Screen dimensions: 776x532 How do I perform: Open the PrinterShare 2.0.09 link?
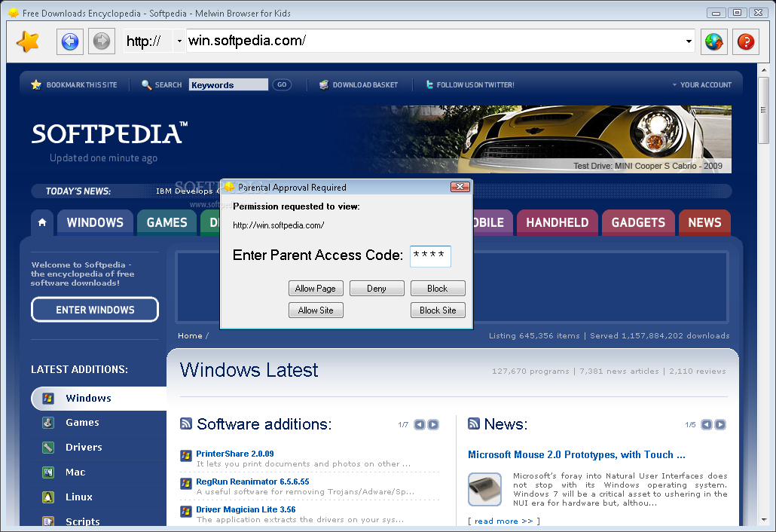coord(234,454)
